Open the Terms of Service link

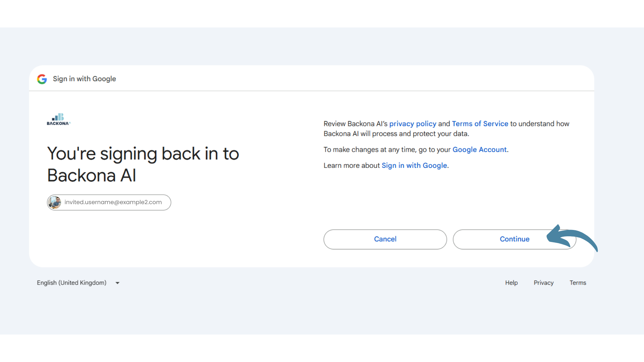click(x=480, y=124)
